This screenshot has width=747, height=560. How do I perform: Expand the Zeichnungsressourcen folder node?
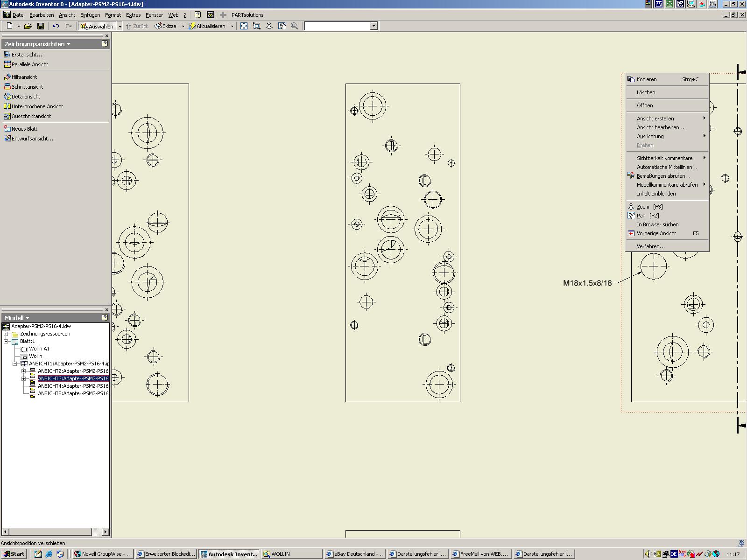(x=6, y=334)
